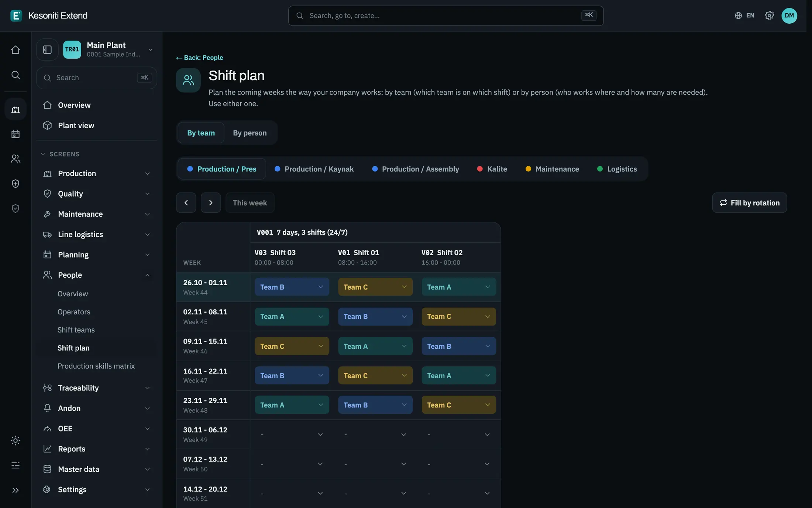812x508 pixels.
Task: Open the shield-plus icon in the left rail
Action: [16, 184]
